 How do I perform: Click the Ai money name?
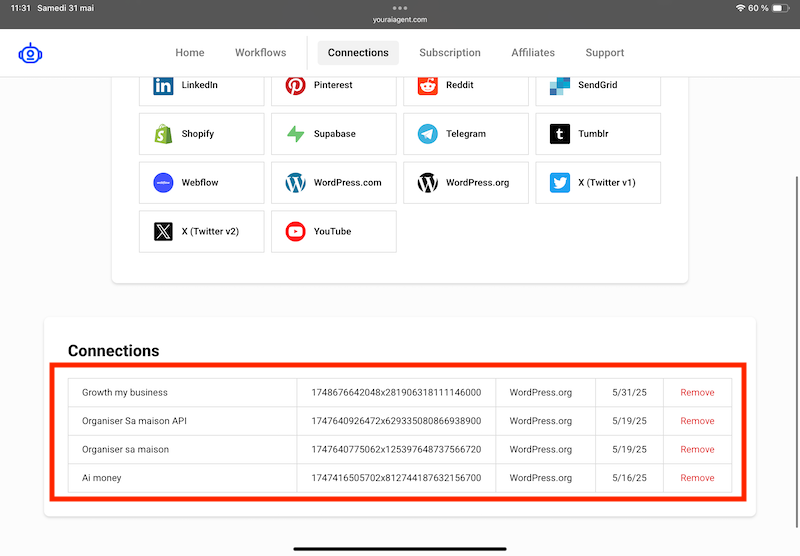tap(102, 478)
